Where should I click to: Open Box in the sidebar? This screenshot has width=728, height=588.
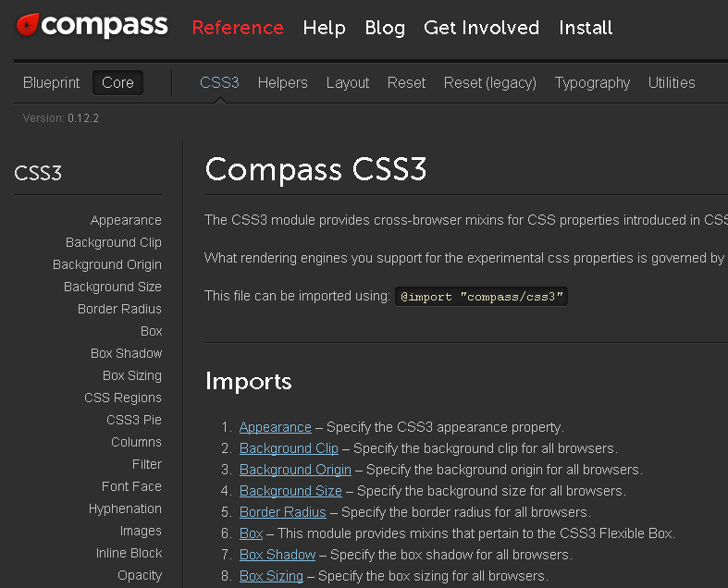152,331
